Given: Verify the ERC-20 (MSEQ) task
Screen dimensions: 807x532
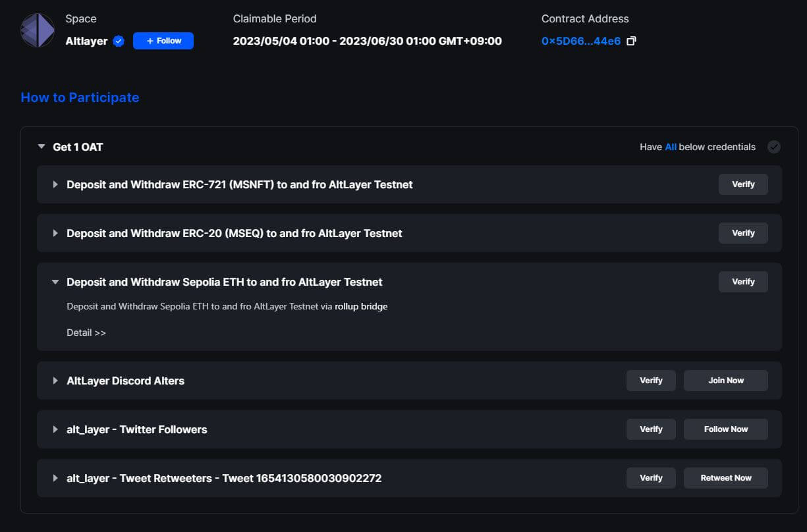Looking at the screenshot, I should (x=743, y=233).
